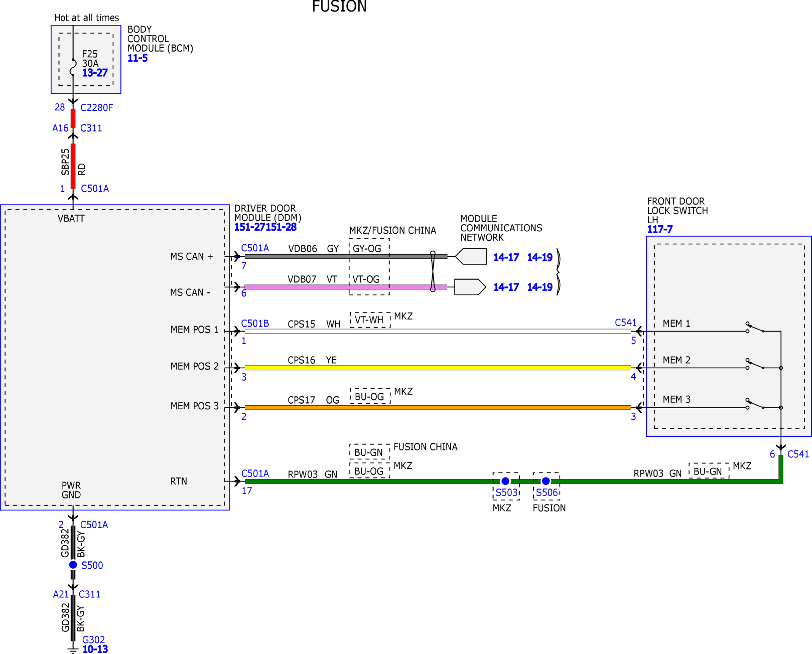Click the MEM 1 switch symbol

755,327
